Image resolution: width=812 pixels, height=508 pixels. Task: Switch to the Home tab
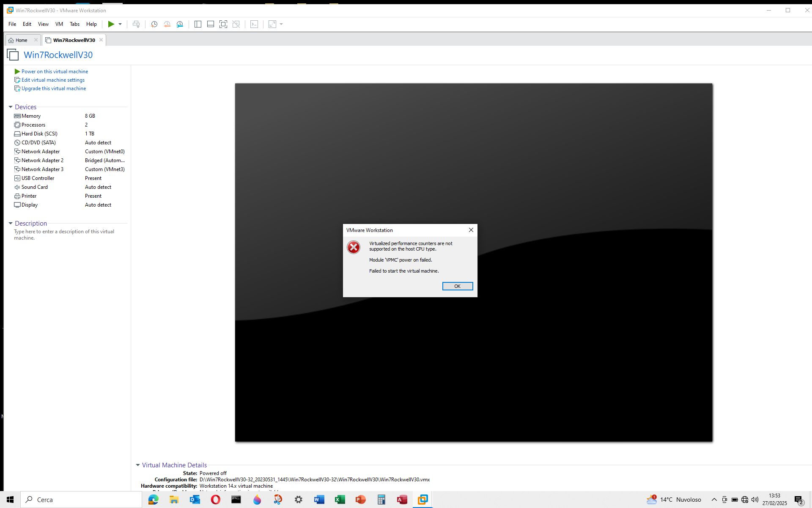coord(21,40)
